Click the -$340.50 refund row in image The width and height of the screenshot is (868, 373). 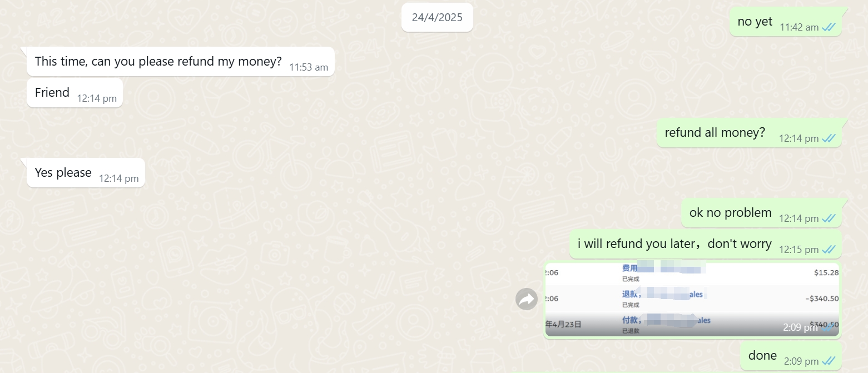click(692, 299)
